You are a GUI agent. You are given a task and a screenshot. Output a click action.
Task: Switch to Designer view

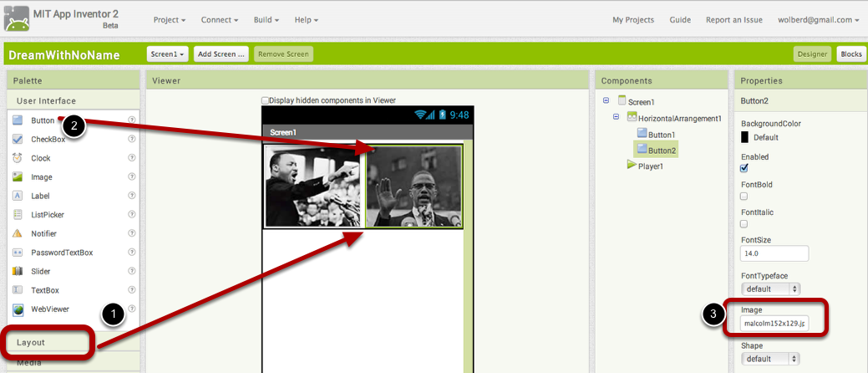pyautogui.click(x=812, y=54)
